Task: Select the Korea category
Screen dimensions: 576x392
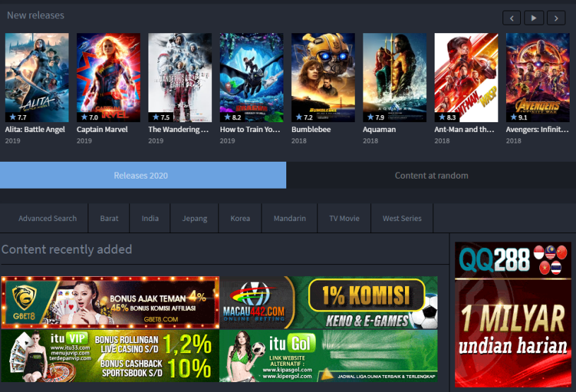Action: pos(240,218)
